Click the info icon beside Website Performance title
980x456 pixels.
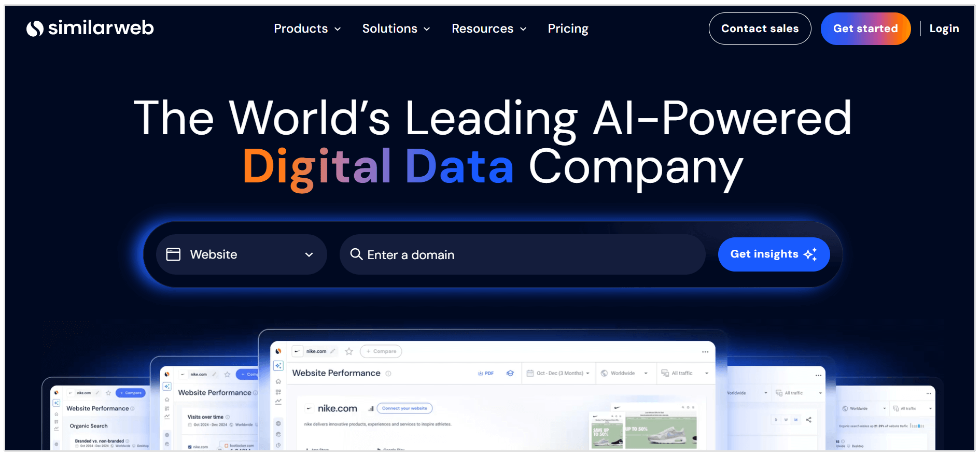click(388, 374)
